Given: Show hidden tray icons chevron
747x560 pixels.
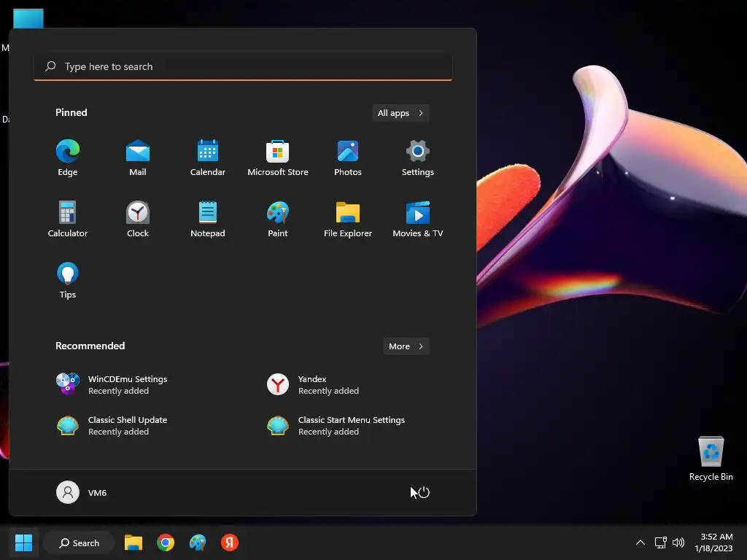Looking at the screenshot, I should click(640, 542).
